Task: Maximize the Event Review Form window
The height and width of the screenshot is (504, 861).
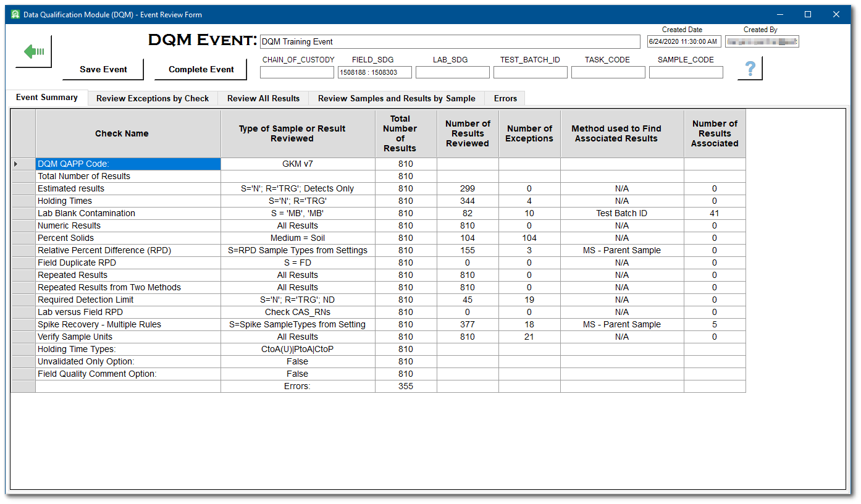Action: (807, 14)
